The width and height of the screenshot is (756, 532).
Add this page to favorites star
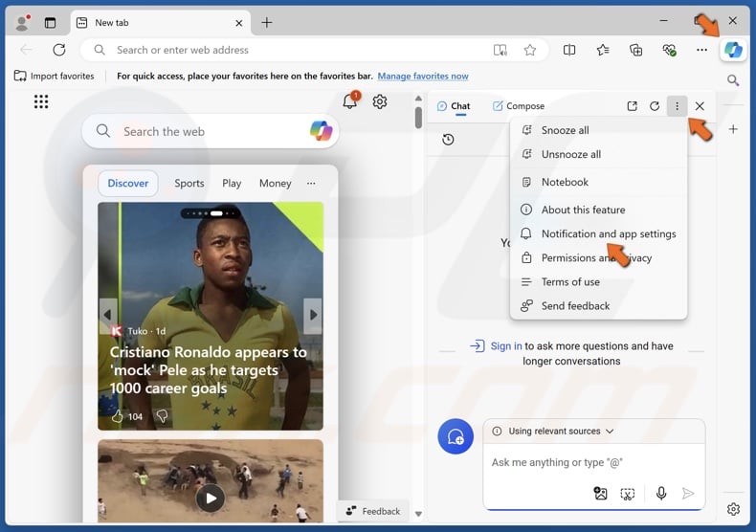tap(529, 50)
